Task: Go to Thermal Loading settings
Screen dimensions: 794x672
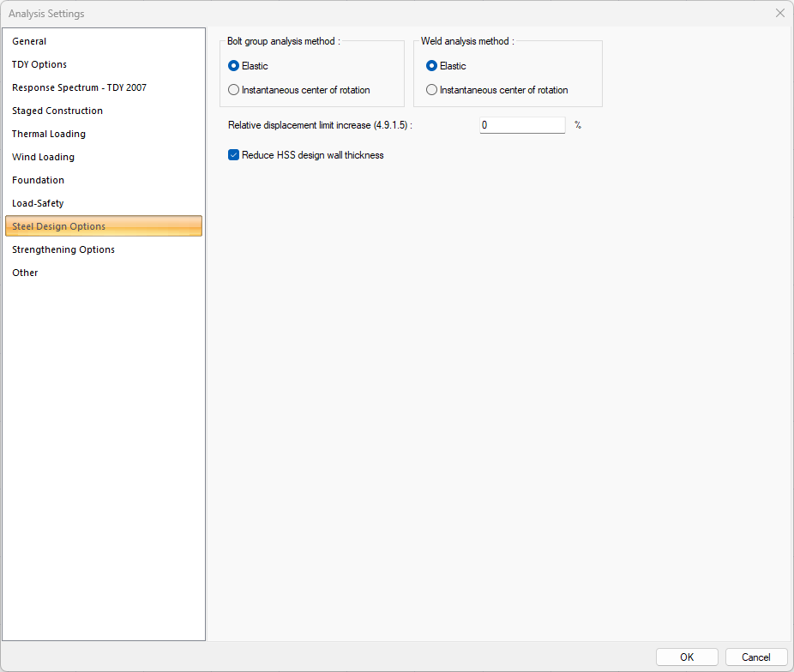Action: coord(49,134)
